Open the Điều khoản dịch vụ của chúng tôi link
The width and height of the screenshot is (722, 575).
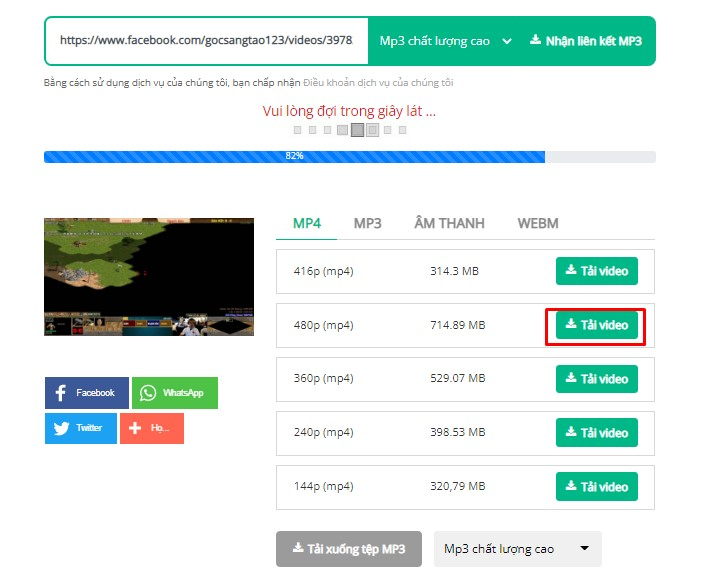[378, 82]
